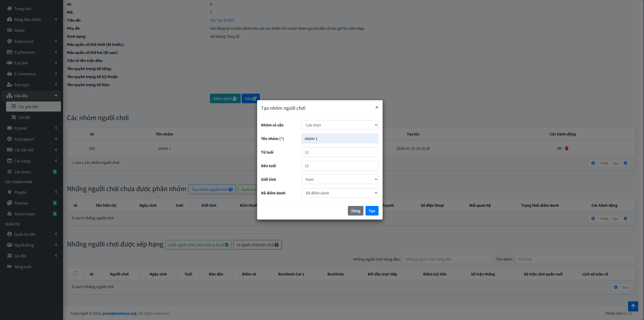This screenshot has width=644, height=320.
Task: Click the Media sidebar icon
Action: 10,30
